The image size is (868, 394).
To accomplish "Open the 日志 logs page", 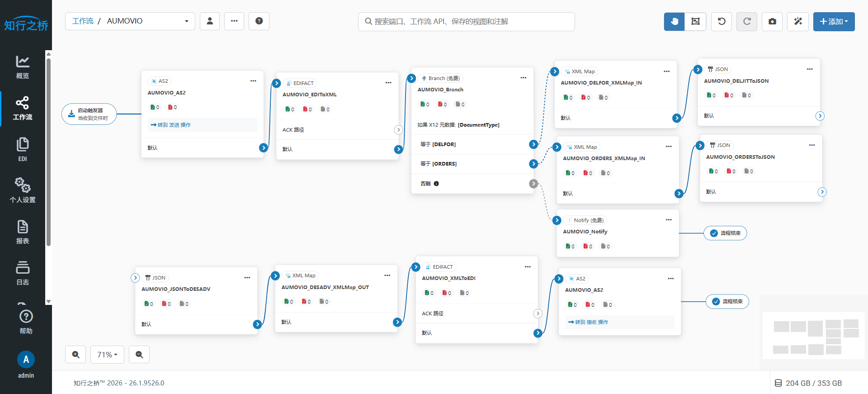I will (23, 273).
